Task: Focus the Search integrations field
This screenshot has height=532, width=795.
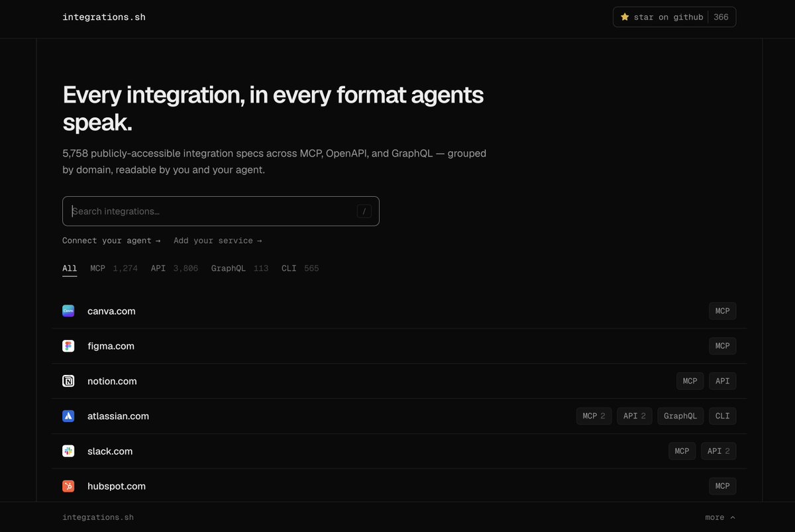Action: pyautogui.click(x=221, y=211)
